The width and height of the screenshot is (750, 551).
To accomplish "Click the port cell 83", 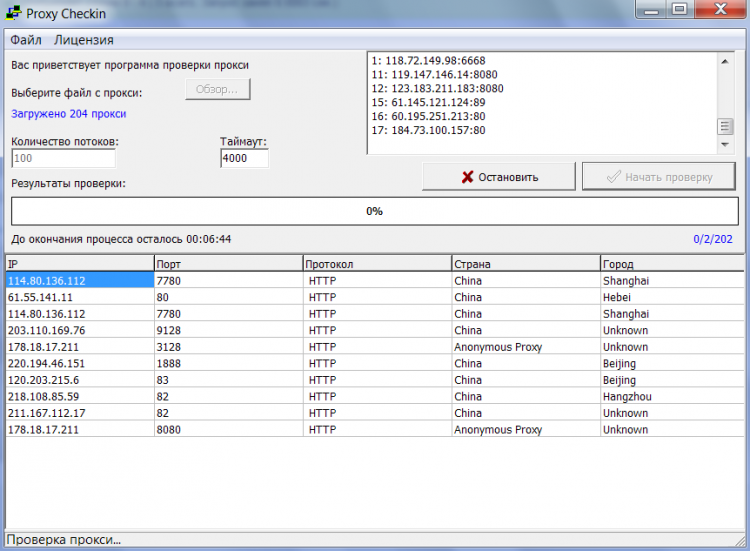I will click(228, 380).
